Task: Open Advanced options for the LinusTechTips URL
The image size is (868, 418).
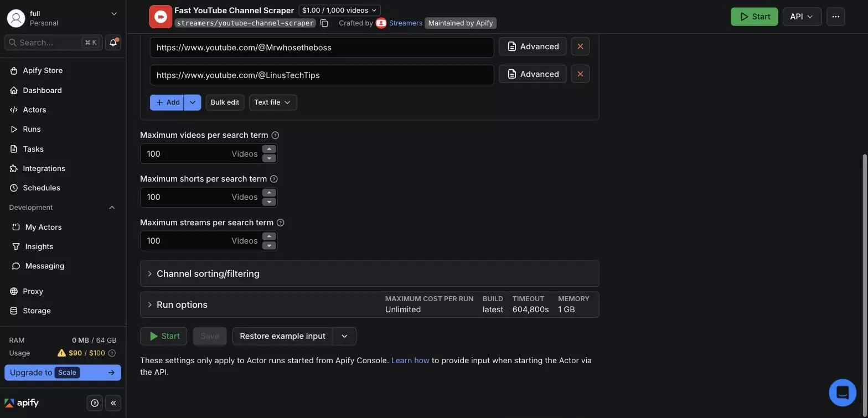Action: pyautogui.click(x=533, y=74)
